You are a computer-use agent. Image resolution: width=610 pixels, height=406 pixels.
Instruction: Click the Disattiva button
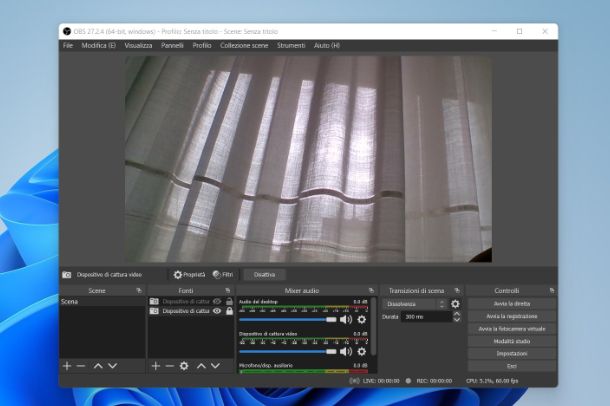(x=265, y=275)
